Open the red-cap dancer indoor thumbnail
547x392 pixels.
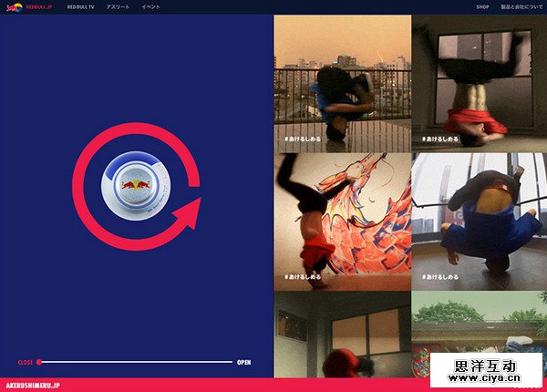[343, 335]
